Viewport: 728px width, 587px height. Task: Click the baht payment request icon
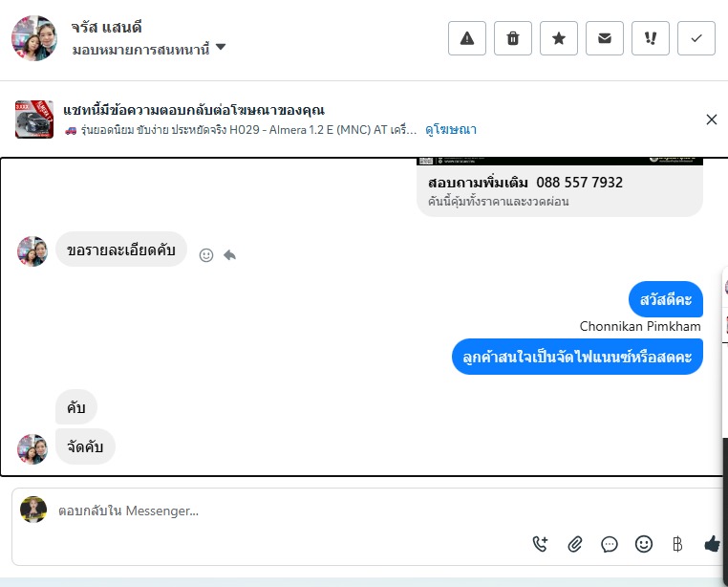(x=677, y=544)
